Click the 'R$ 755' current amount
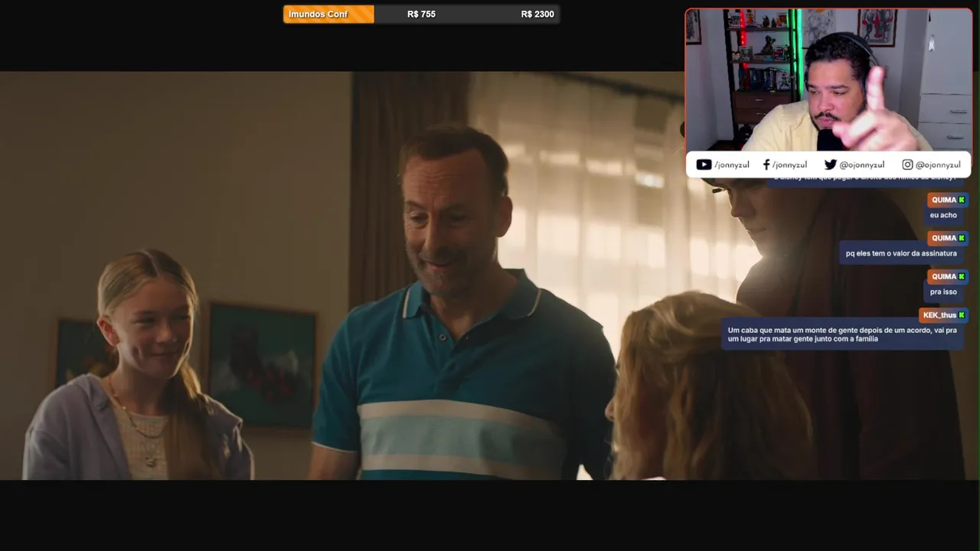This screenshot has width=980, height=551. click(421, 15)
